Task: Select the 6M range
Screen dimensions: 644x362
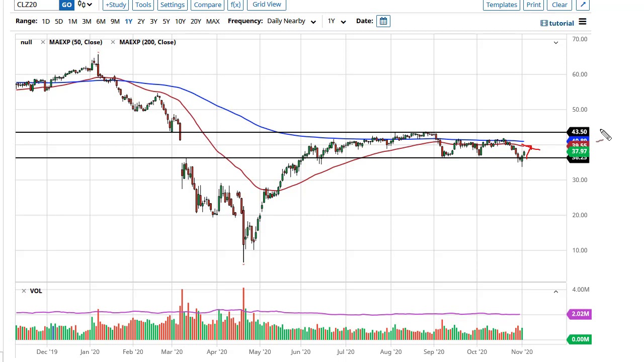Action: click(x=101, y=21)
